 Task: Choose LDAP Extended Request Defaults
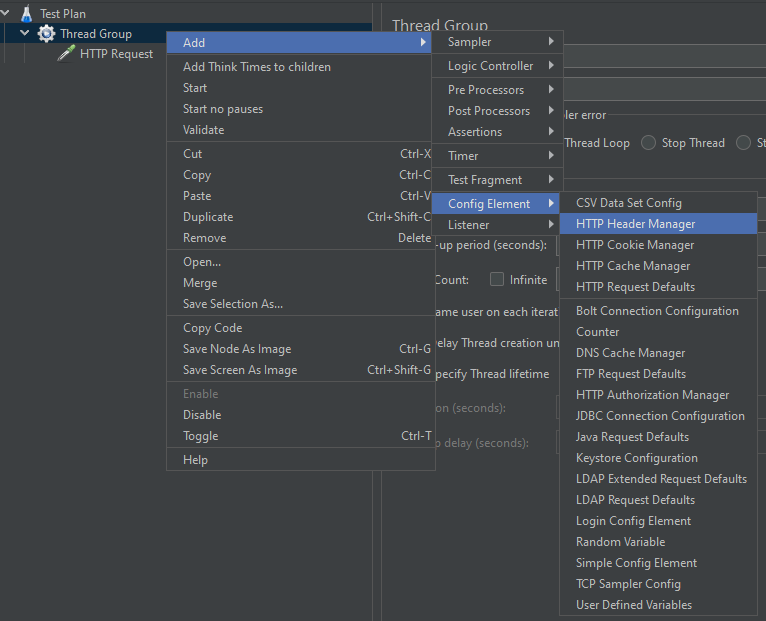pyautogui.click(x=658, y=479)
